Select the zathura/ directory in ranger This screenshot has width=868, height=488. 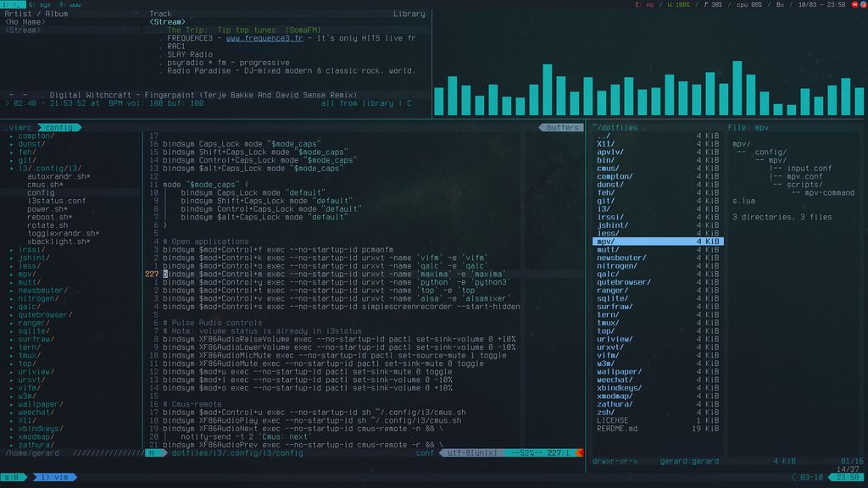658,404
